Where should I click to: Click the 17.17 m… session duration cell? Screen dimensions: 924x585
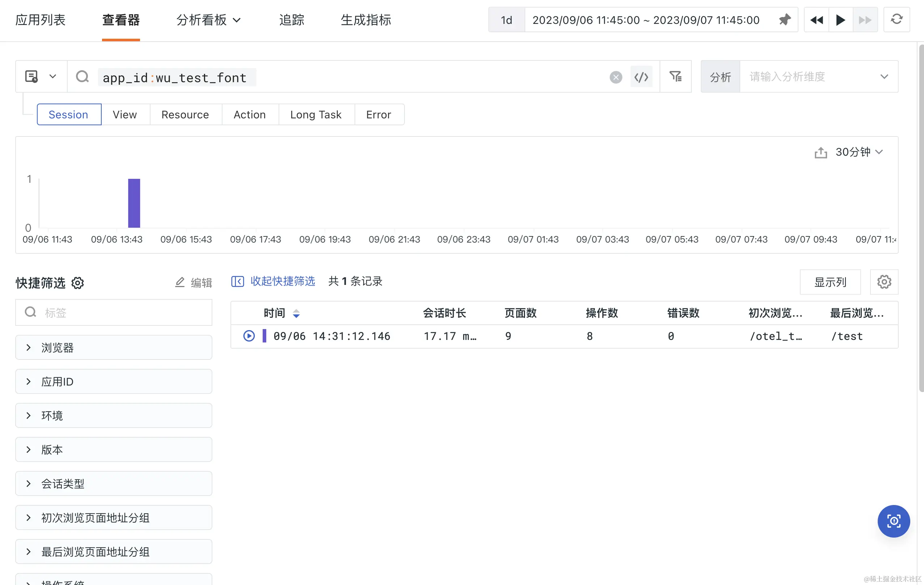point(450,336)
